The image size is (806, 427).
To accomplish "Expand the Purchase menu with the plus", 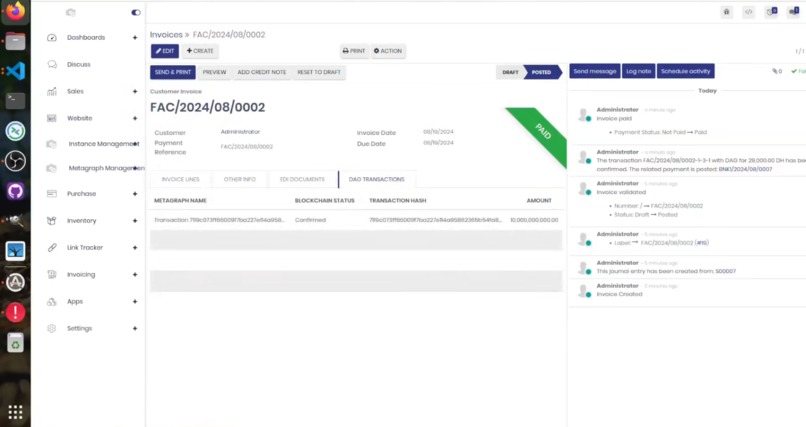I will coord(135,194).
